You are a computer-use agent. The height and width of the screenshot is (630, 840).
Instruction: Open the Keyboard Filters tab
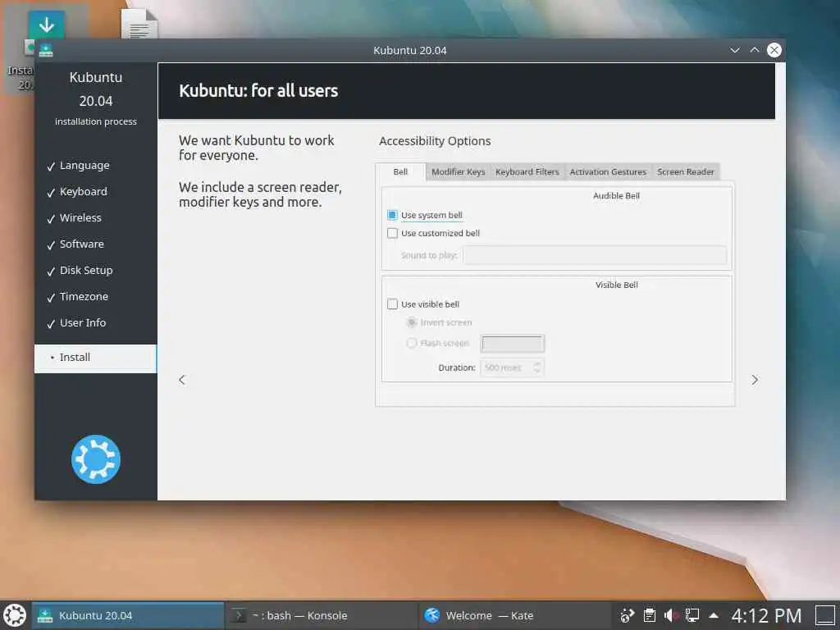(527, 172)
